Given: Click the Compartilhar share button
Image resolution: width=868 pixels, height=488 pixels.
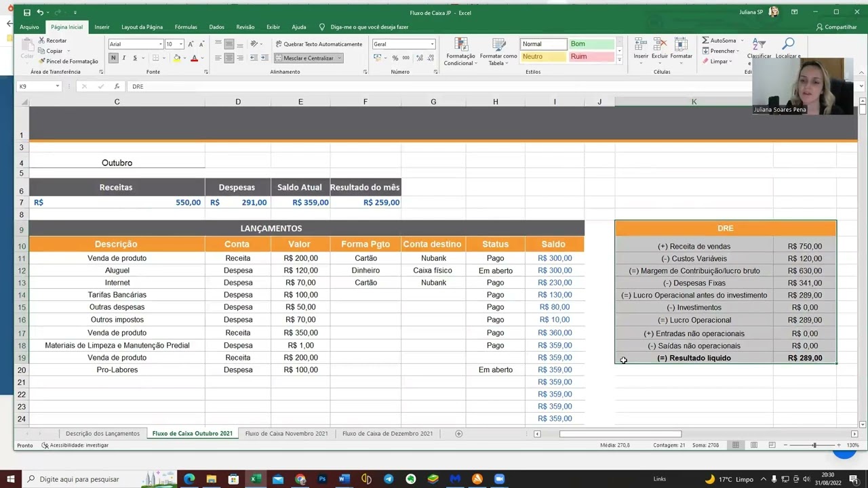Looking at the screenshot, I should click(x=837, y=27).
